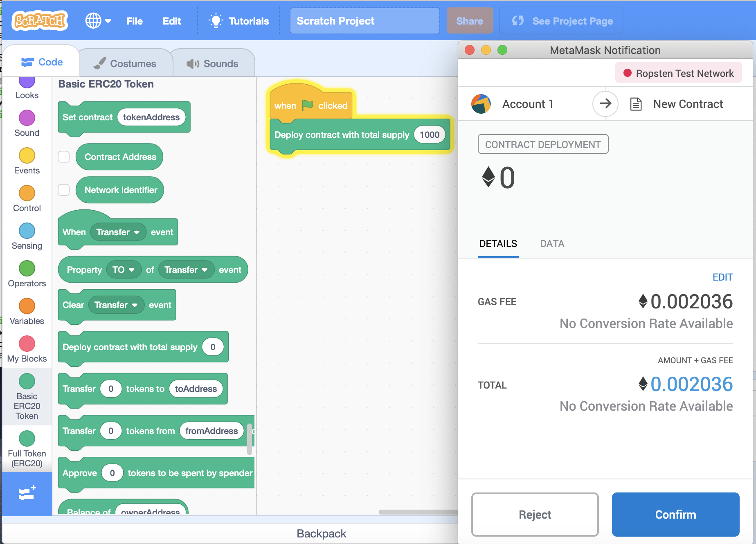756x544 pixels.
Task: Click the when flag clicked hat block
Action: [311, 102]
